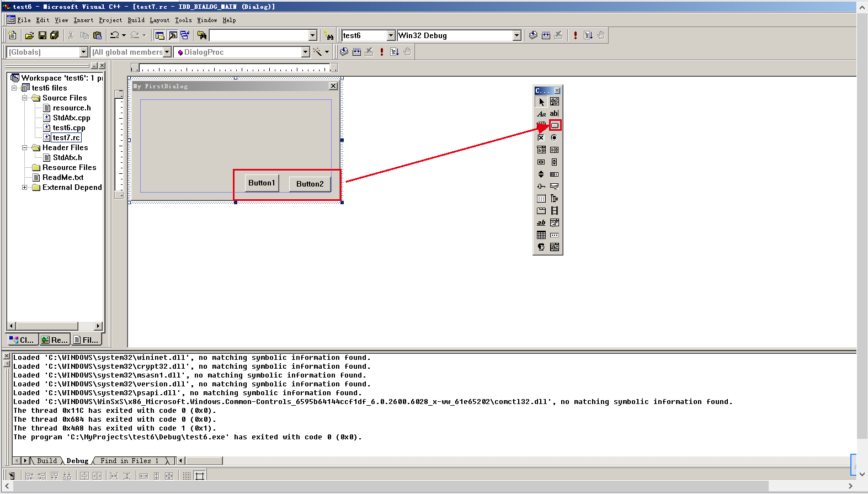
Task: Open the Layout menu
Action: (x=159, y=20)
